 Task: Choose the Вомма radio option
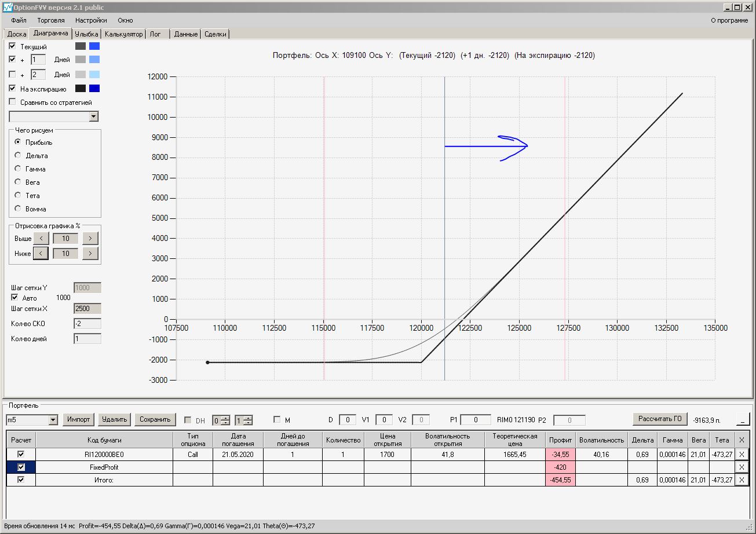(x=18, y=209)
